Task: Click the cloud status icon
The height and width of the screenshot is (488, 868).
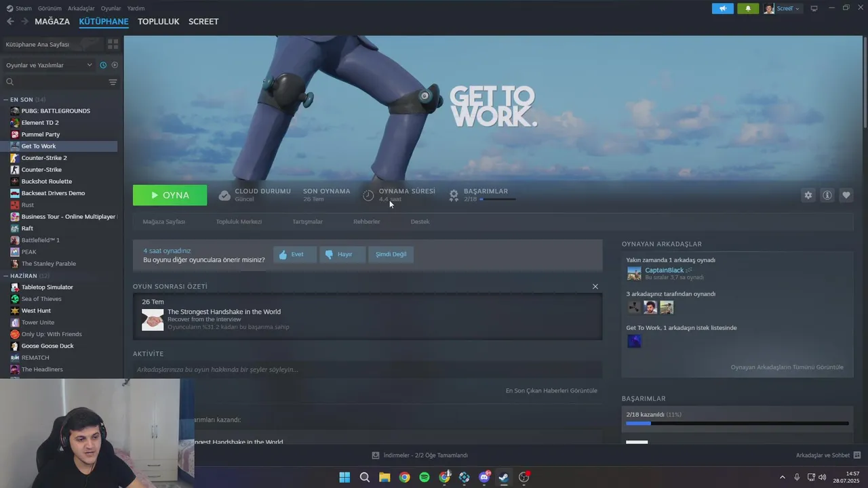Action: [x=224, y=195]
